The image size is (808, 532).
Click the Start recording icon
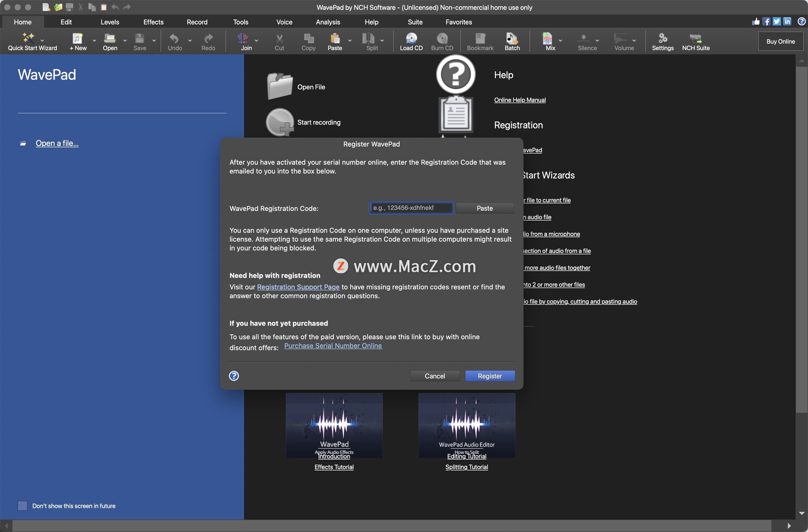[x=280, y=122]
